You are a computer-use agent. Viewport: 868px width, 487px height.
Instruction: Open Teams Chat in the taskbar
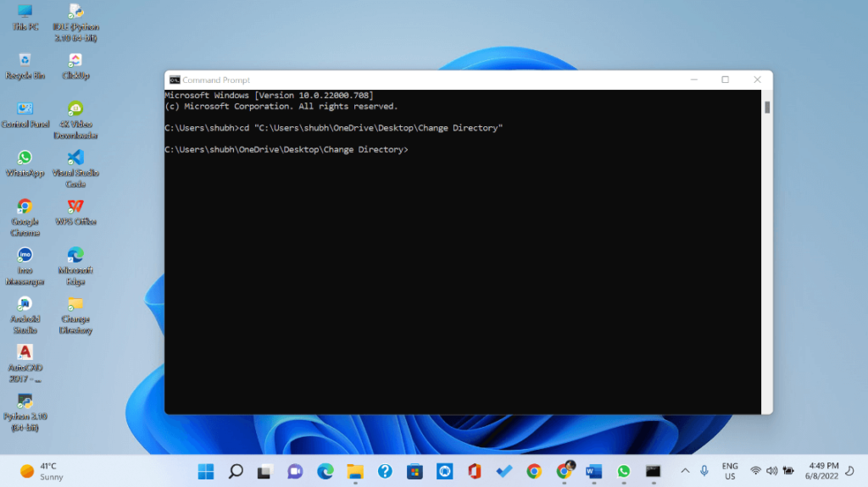[294, 472]
